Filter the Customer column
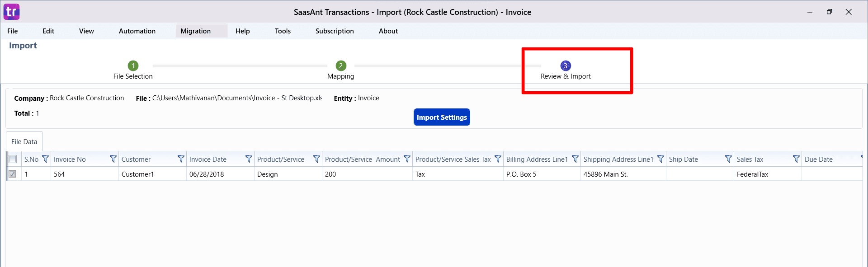Screen dimensions: 868x267 point(181,159)
